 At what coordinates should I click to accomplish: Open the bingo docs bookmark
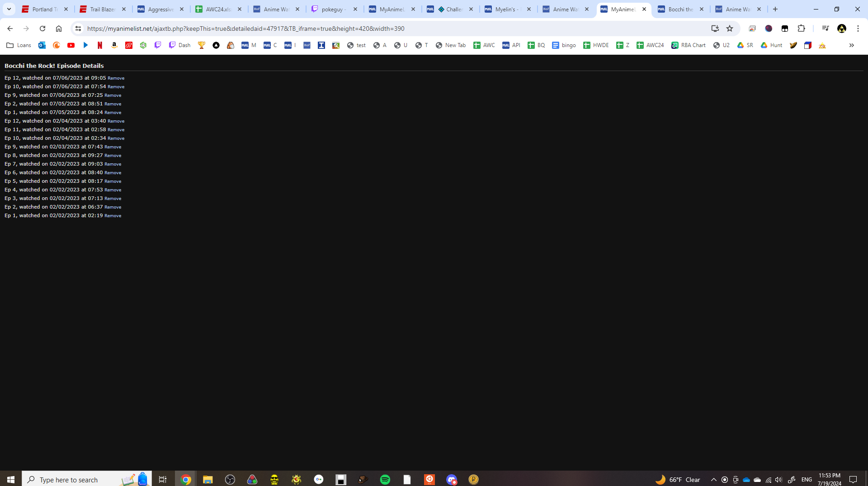(564, 45)
